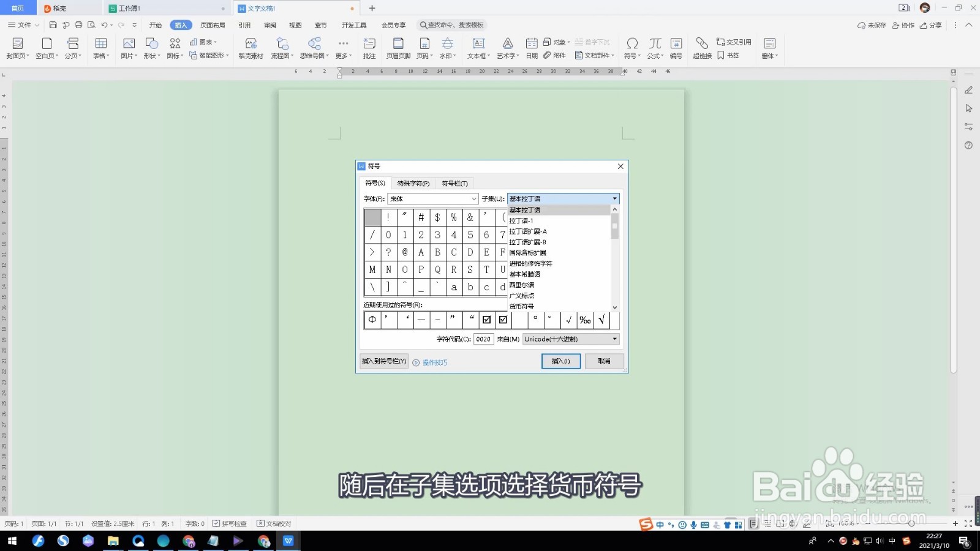Screen dimensions: 980x551
Task: Open the 文件 file menu
Action: click(23, 25)
